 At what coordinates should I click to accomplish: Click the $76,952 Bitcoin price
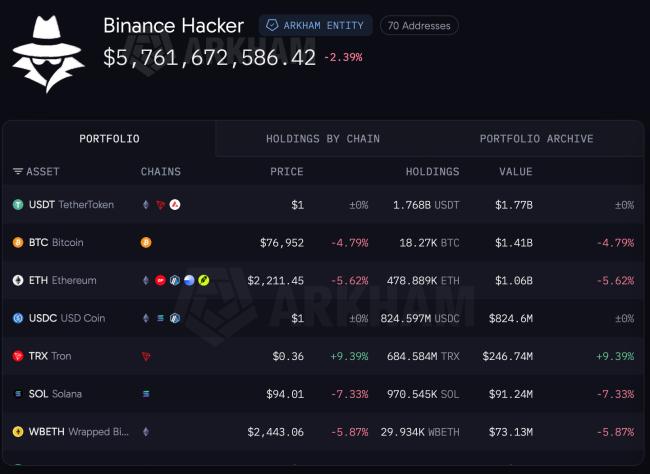pyautogui.click(x=282, y=243)
